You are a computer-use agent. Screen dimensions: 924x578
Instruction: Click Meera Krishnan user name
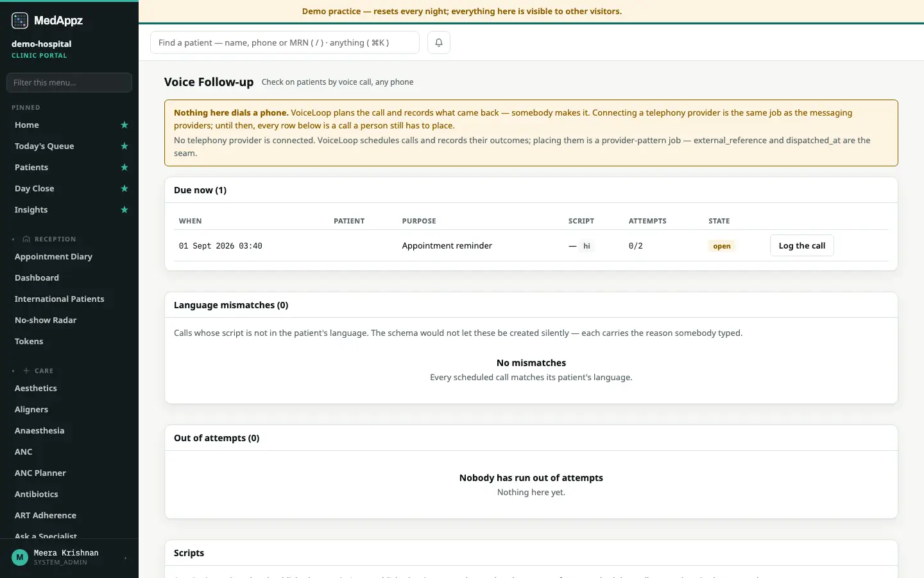(66, 553)
